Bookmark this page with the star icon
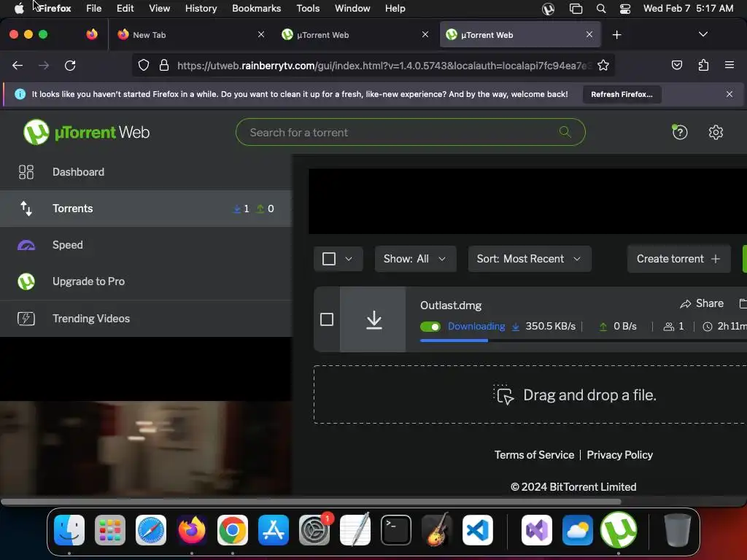747x560 pixels. 603,65
